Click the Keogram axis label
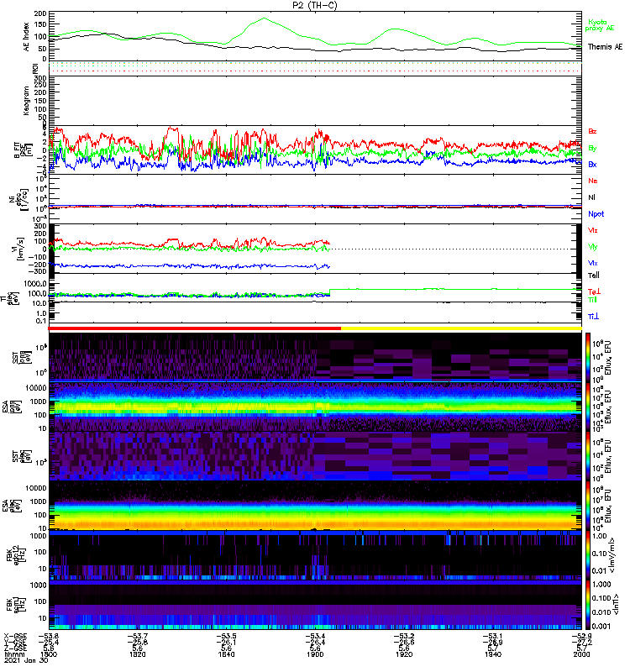Viewport: 630px width, 672px height. (x=26, y=101)
